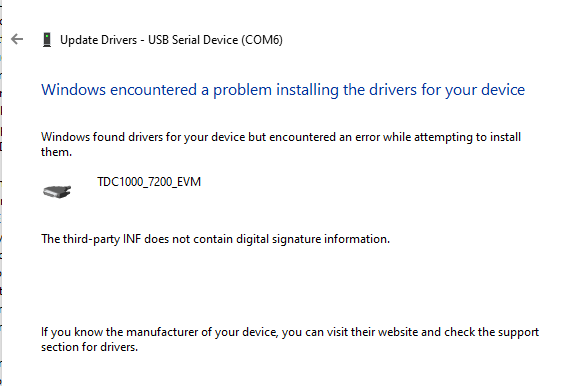Click the TDC1000_7200_EVM device name
The width and height of the screenshot is (570, 386).
[149, 181]
